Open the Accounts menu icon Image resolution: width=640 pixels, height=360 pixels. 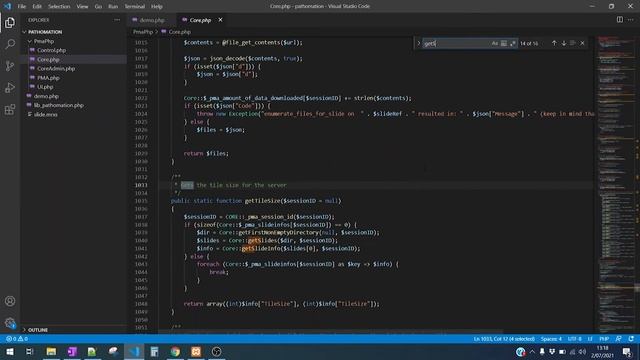10,301
